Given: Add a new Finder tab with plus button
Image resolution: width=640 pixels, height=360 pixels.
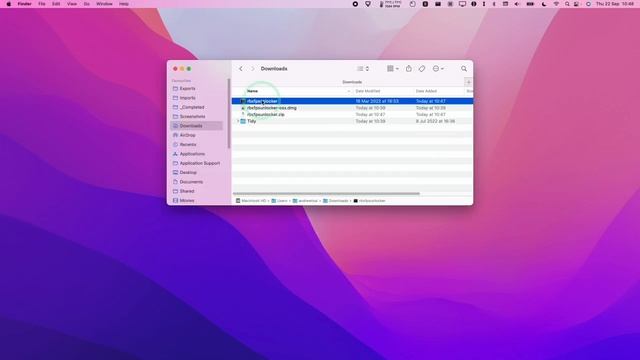Looking at the screenshot, I should coord(469,82).
